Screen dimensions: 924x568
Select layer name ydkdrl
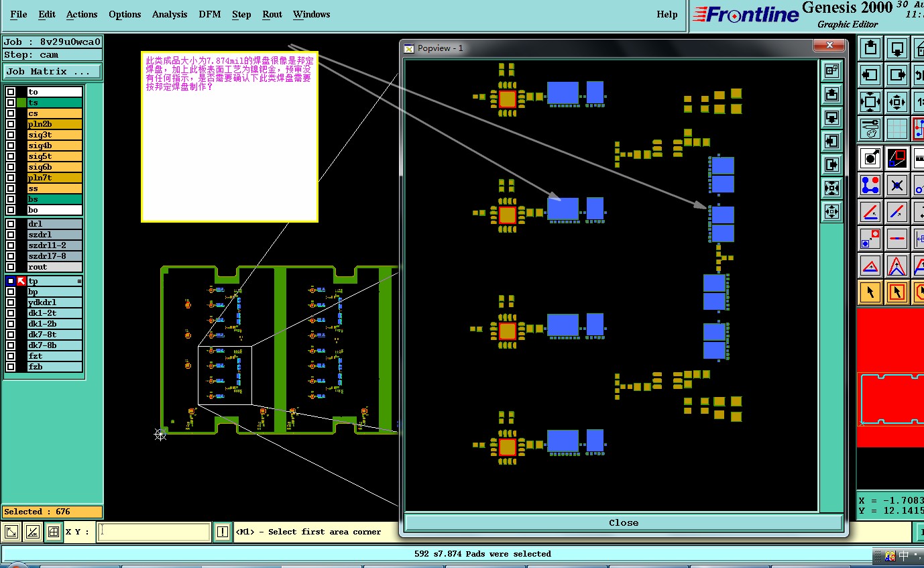pos(54,302)
